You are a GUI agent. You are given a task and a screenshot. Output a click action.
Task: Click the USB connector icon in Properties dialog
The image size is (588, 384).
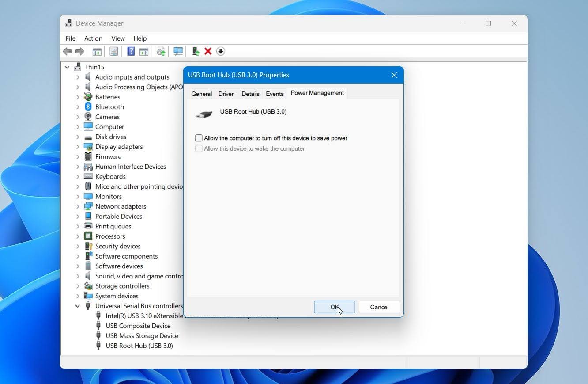pyautogui.click(x=204, y=114)
